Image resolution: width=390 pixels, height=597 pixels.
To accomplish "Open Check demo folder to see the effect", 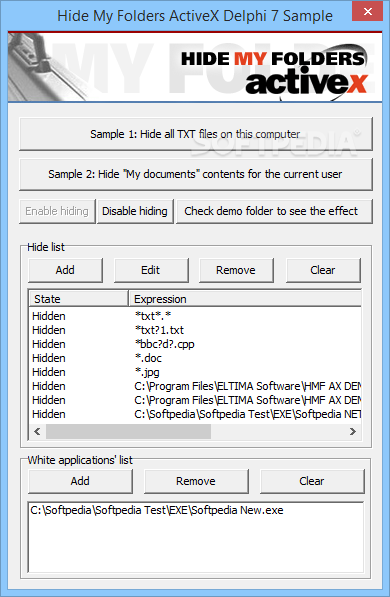I will click(274, 211).
